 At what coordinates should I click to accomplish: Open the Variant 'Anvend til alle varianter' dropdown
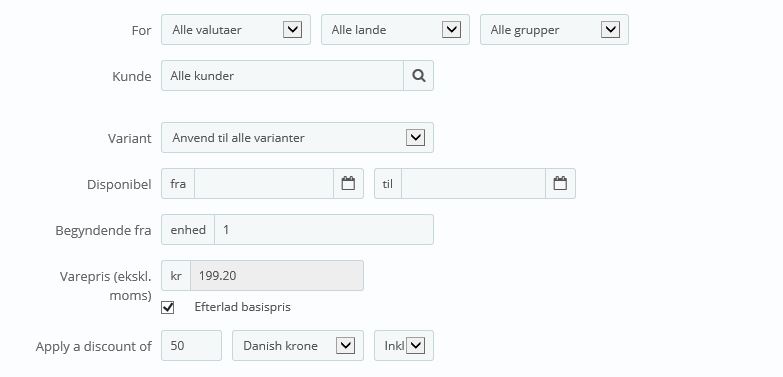click(297, 138)
